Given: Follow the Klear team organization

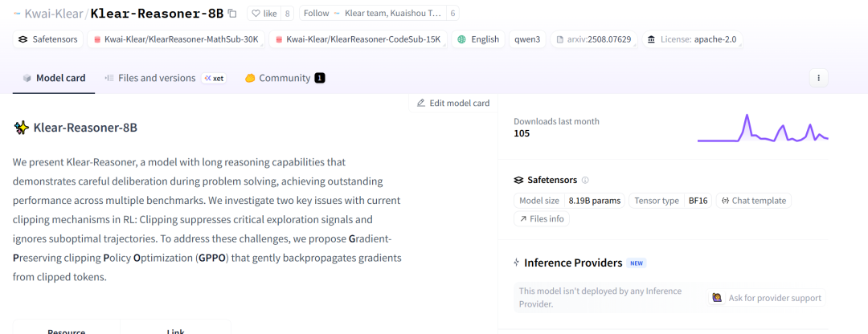Looking at the screenshot, I should [x=373, y=14].
